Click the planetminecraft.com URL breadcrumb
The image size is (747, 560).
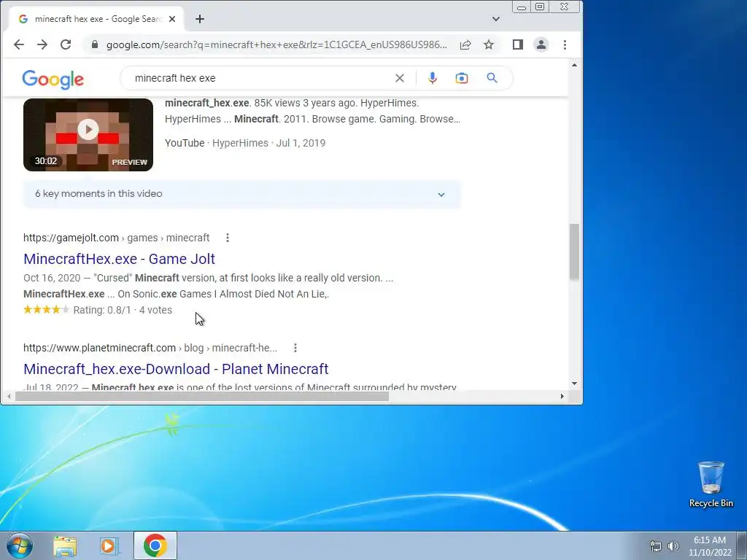[150, 348]
